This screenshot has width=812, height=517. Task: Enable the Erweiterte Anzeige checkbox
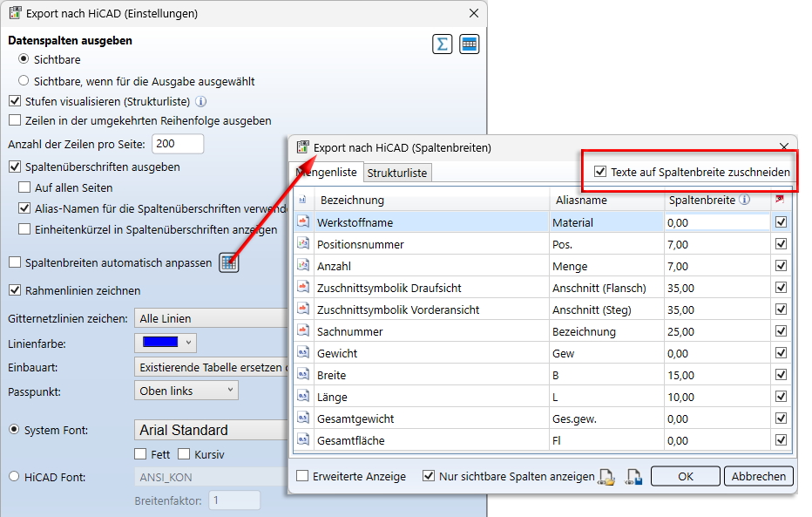(x=302, y=475)
